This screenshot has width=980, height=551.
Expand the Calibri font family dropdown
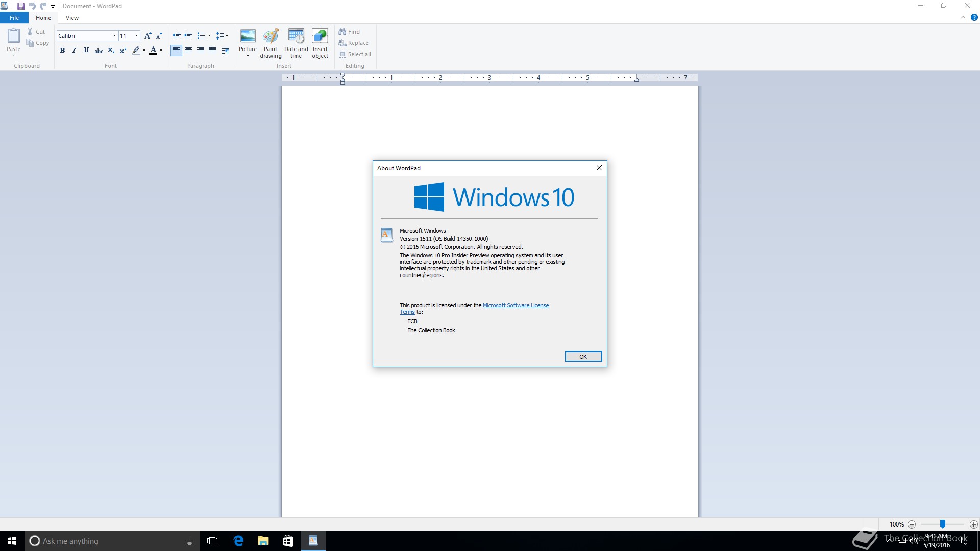[x=114, y=36]
